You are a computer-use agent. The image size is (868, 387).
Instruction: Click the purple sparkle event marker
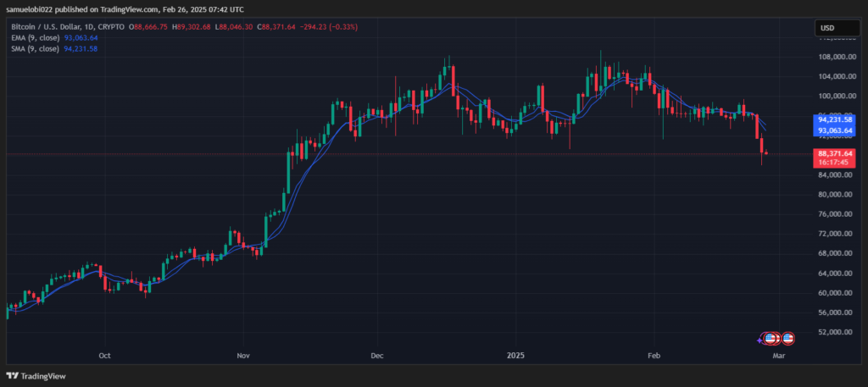click(x=760, y=340)
